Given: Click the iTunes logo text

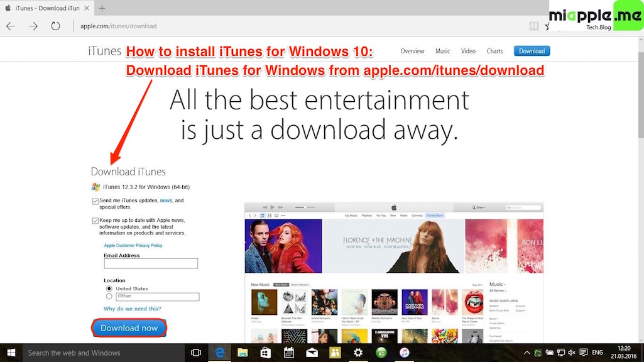Looking at the screenshot, I should 105,51.
